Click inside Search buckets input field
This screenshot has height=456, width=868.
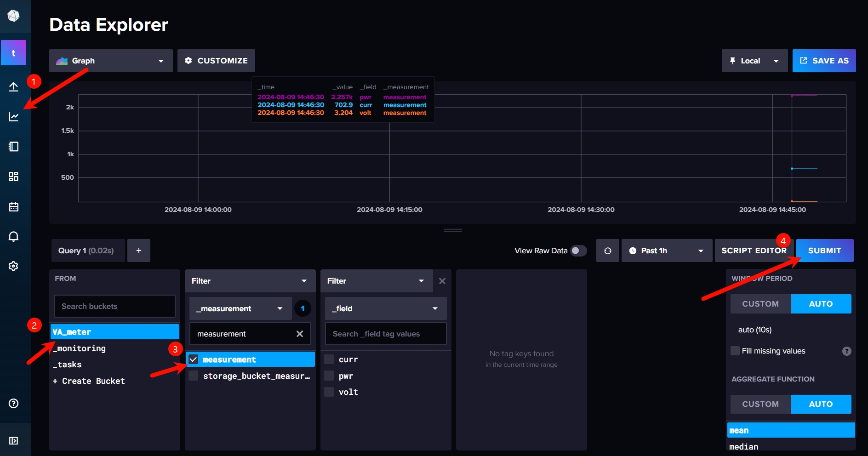pyautogui.click(x=114, y=306)
